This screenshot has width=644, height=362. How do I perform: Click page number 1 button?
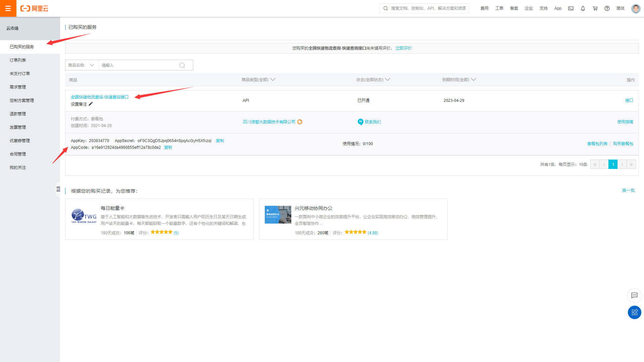(613, 165)
